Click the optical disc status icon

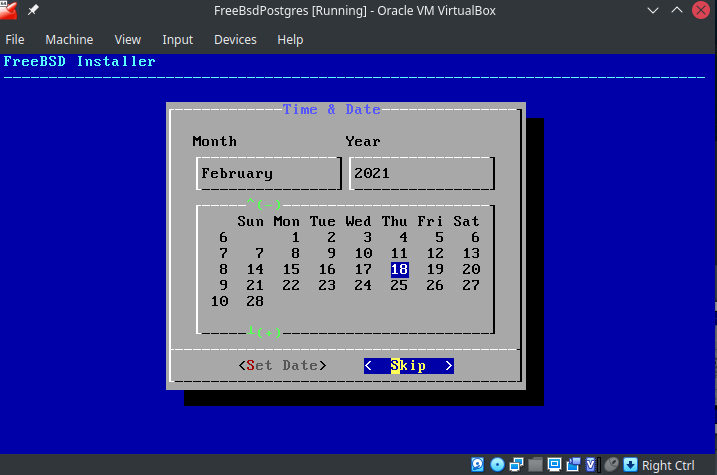[497, 464]
